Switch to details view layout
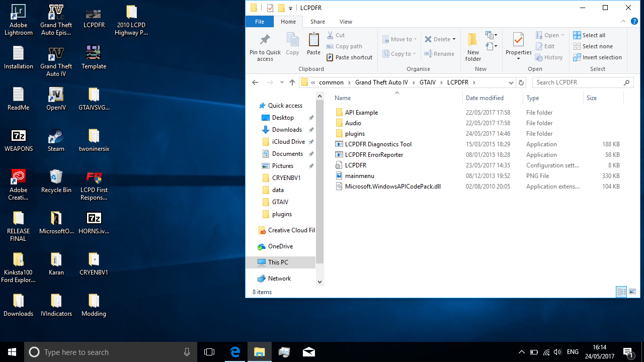Viewport: 644px width, 362px height. 621,292
